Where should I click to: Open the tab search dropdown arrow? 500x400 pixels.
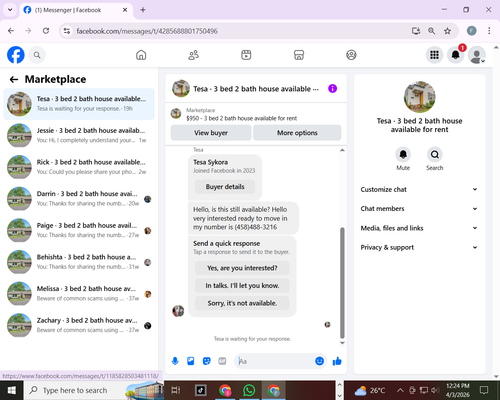[10, 10]
